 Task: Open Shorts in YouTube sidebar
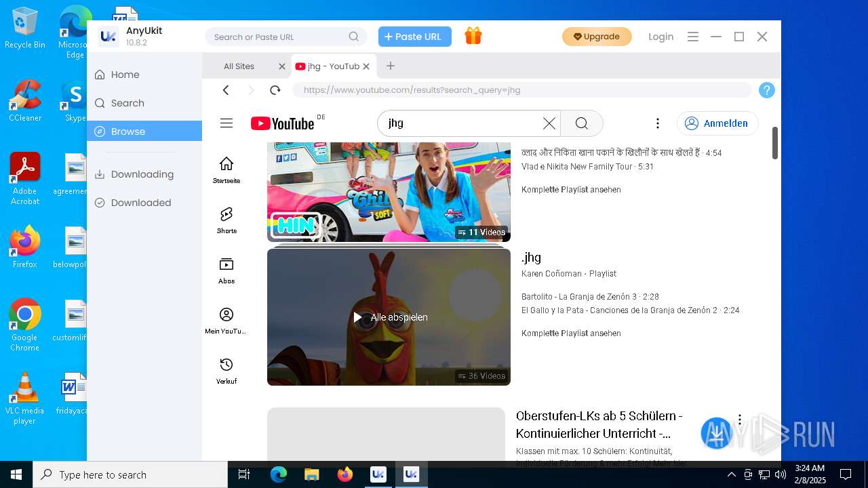point(226,220)
